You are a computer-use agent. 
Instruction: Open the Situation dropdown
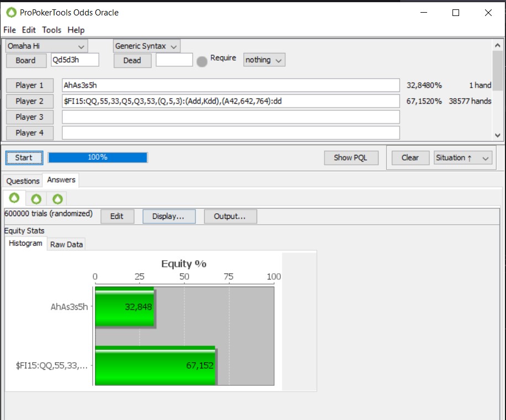click(x=463, y=158)
